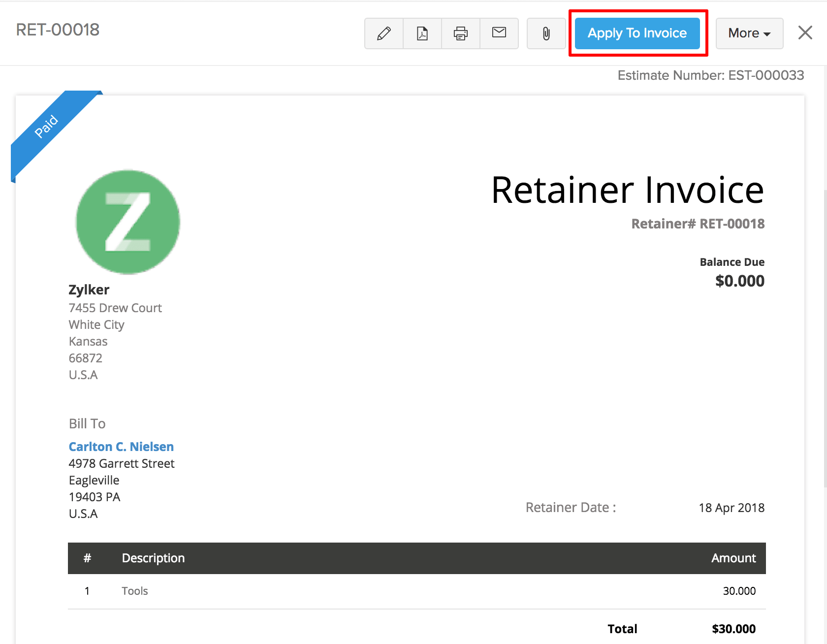The width and height of the screenshot is (827, 644).
Task: Click the Estimate Number EST-000033 text
Action: point(710,75)
